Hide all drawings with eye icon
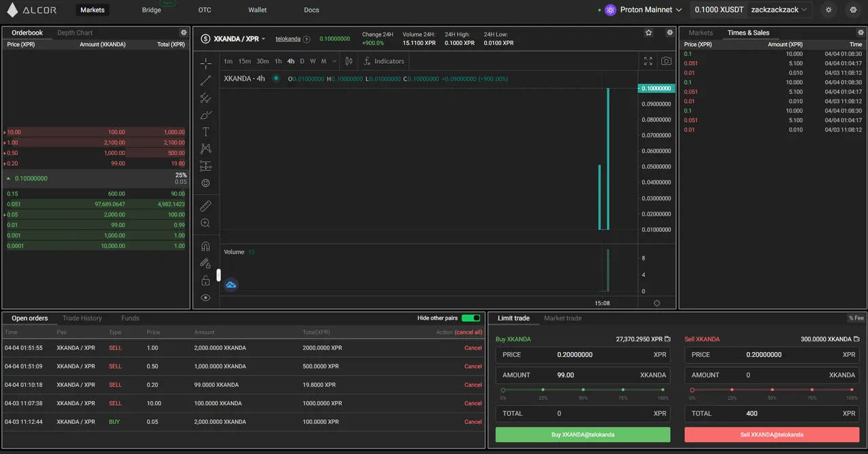This screenshot has width=868, height=454. point(206,297)
